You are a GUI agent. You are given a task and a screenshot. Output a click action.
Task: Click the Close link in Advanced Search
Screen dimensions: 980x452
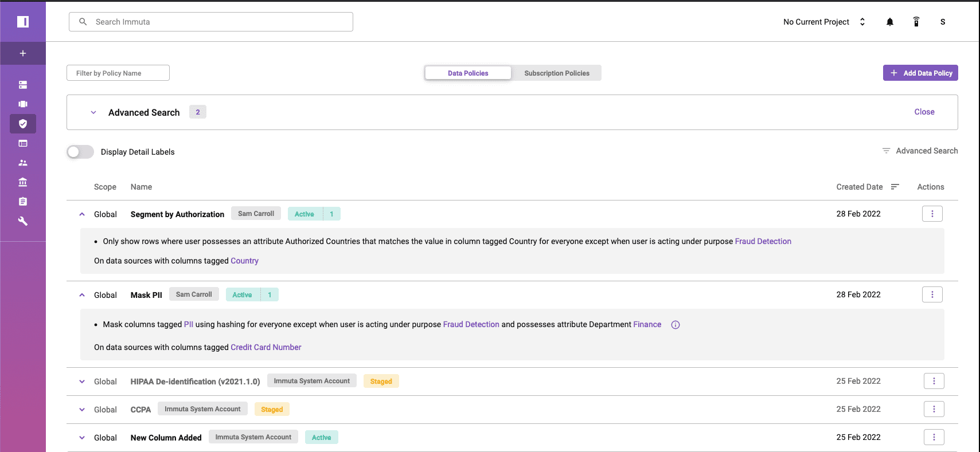coord(924,112)
